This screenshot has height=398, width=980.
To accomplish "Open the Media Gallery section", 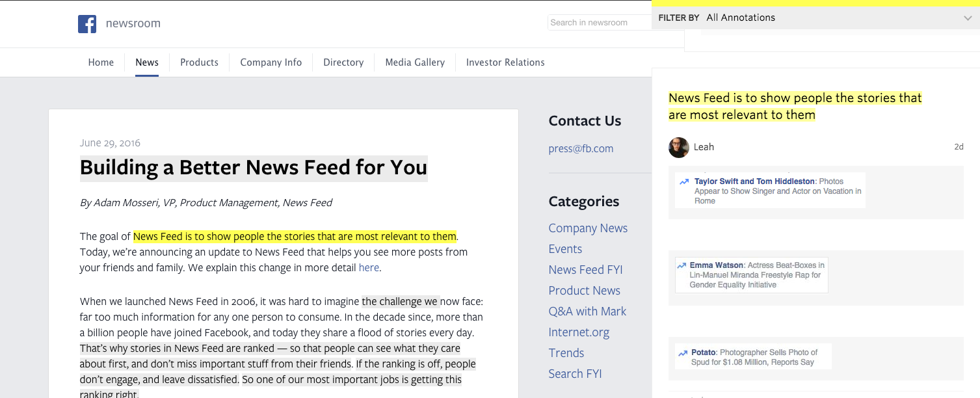I will click(415, 62).
